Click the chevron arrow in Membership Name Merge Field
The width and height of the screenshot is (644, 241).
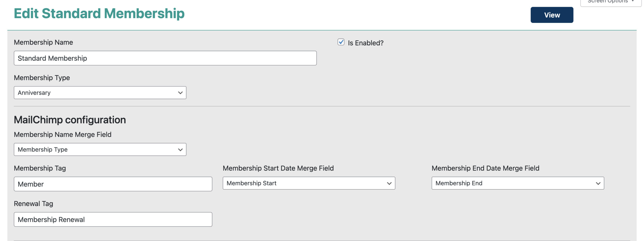point(180,150)
